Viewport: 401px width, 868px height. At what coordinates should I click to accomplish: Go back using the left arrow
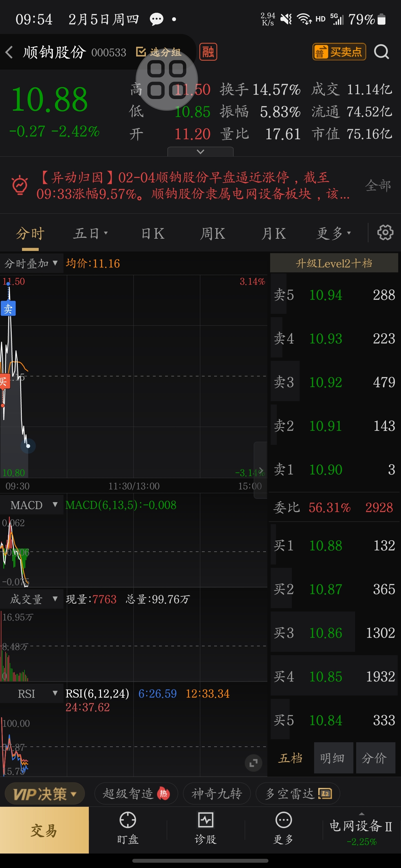click(9, 52)
